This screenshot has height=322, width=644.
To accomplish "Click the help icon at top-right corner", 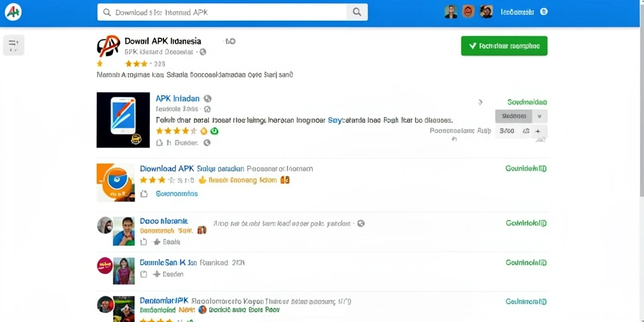I will [x=544, y=12].
